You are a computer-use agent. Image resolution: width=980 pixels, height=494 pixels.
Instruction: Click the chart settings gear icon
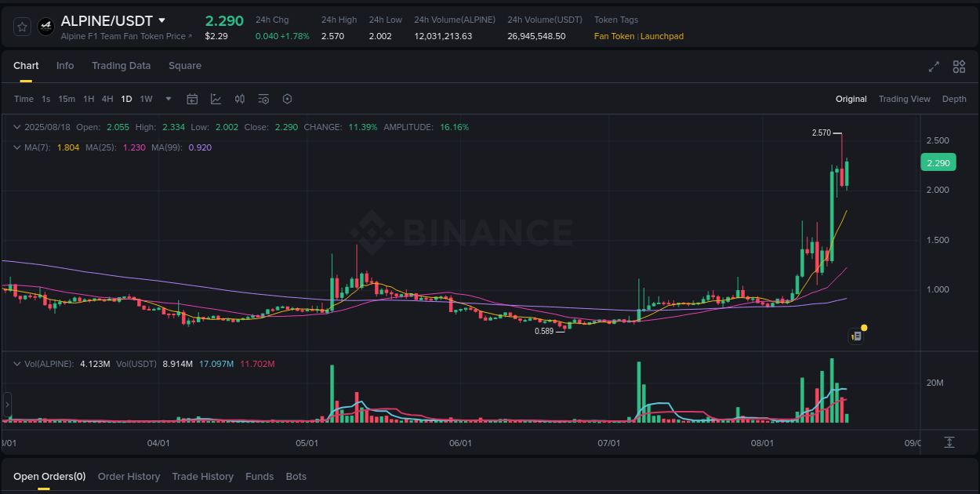(287, 99)
